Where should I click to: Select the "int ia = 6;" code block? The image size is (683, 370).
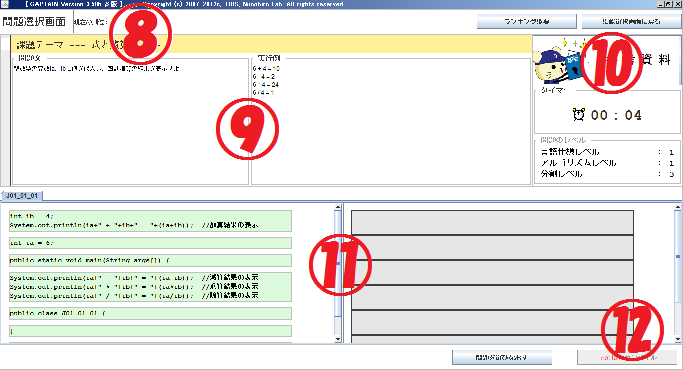[x=150, y=243]
